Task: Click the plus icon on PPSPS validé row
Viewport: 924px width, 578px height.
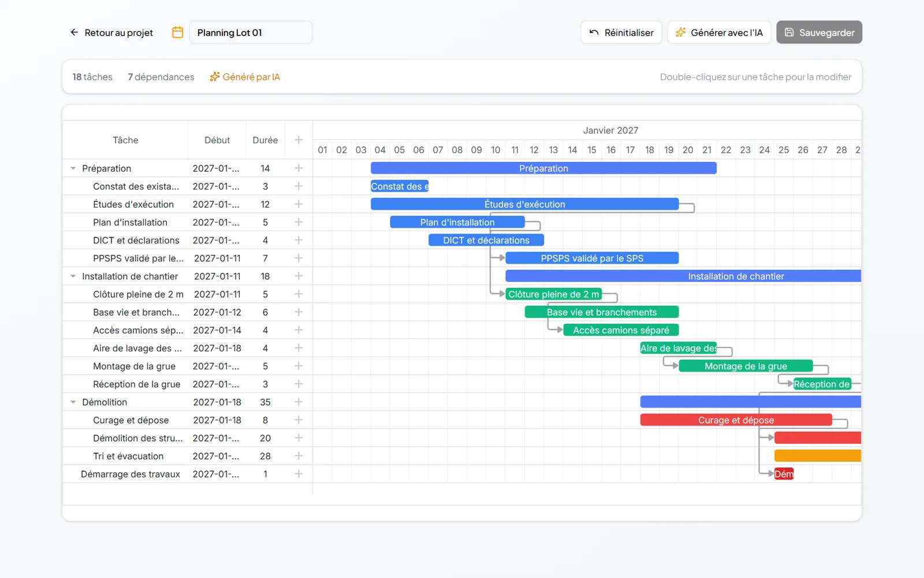Action: (299, 258)
